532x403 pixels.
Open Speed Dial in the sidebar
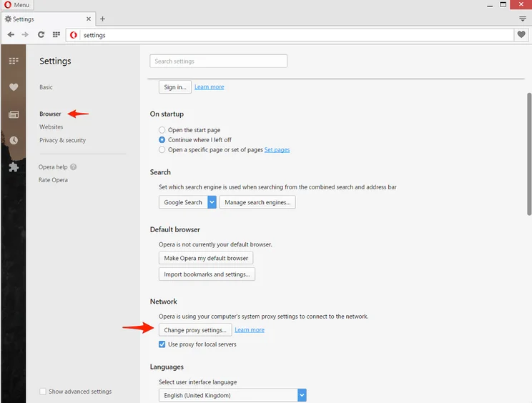[x=14, y=61]
